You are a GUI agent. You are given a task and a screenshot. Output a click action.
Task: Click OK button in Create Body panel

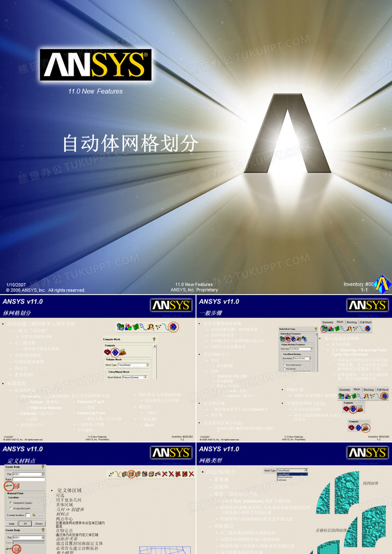[x=26, y=524]
